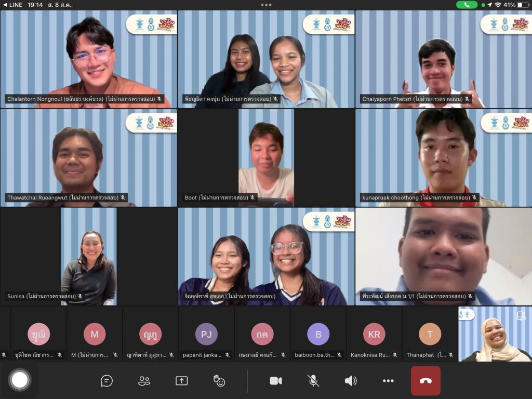This screenshot has width=532, height=399.
Task: Select Sunisa's video tile
Action: pos(88,257)
